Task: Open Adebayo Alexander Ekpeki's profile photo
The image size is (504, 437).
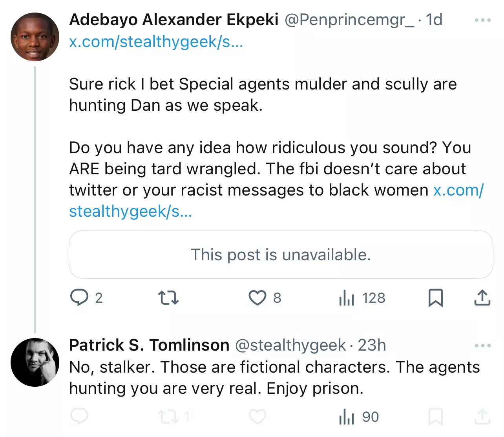Action: (x=35, y=37)
